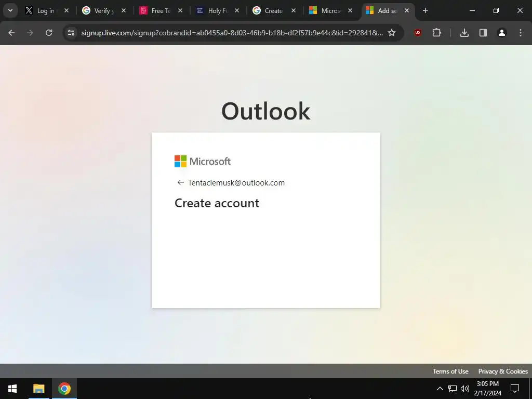
Task: Close the Micros tab
Action: pos(350,10)
